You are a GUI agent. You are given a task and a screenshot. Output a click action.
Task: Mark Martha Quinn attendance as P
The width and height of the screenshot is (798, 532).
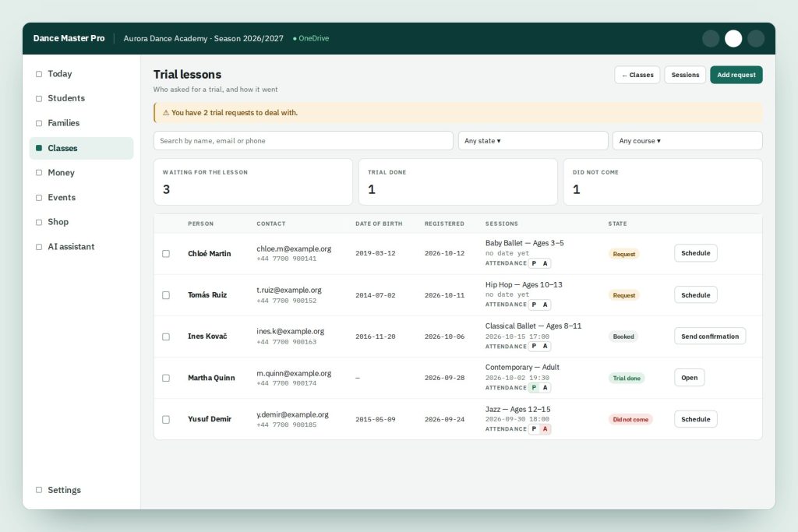point(534,388)
